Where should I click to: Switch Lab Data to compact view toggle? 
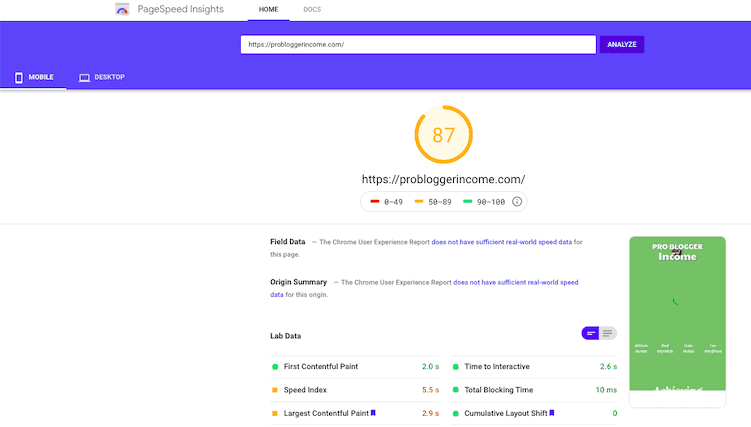pos(591,333)
